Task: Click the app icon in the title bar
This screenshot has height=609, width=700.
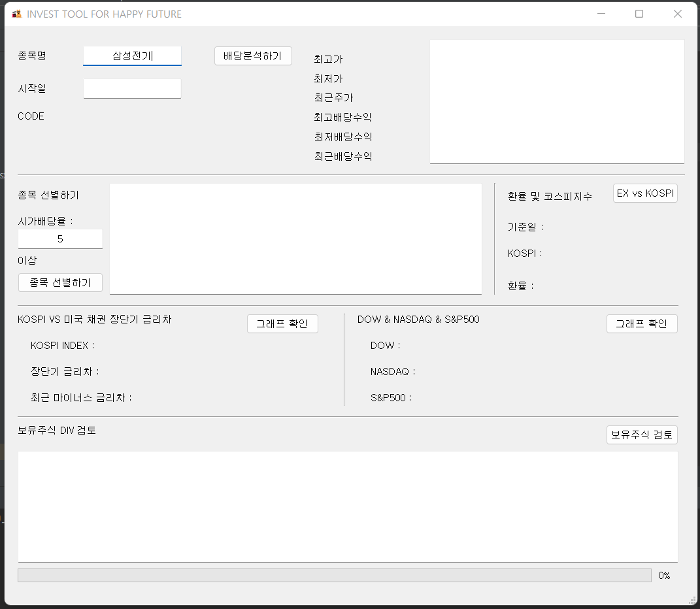Action: (16, 14)
